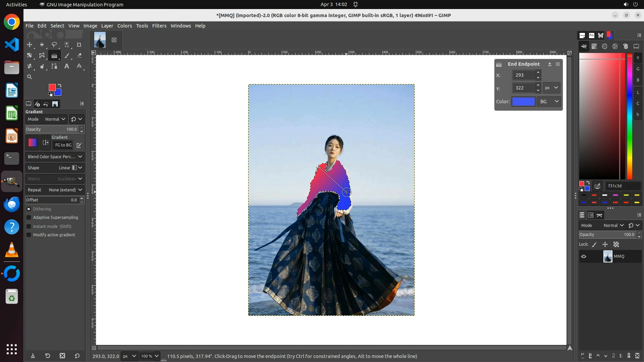Viewport: 644px width, 362px height.
Task: Disable the Dithering checkbox
Action: click(x=29, y=209)
